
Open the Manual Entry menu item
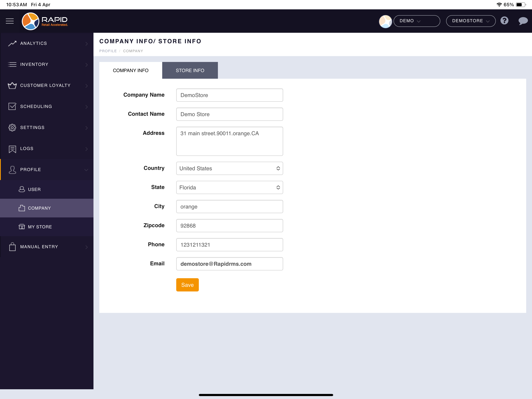(47, 247)
